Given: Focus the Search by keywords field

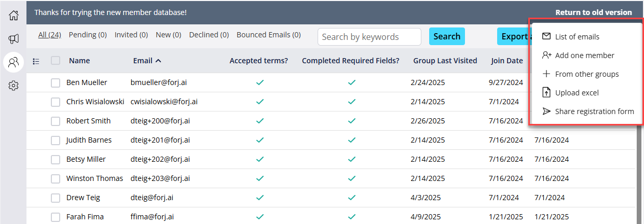Looking at the screenshot, I should tap(369, 37).
